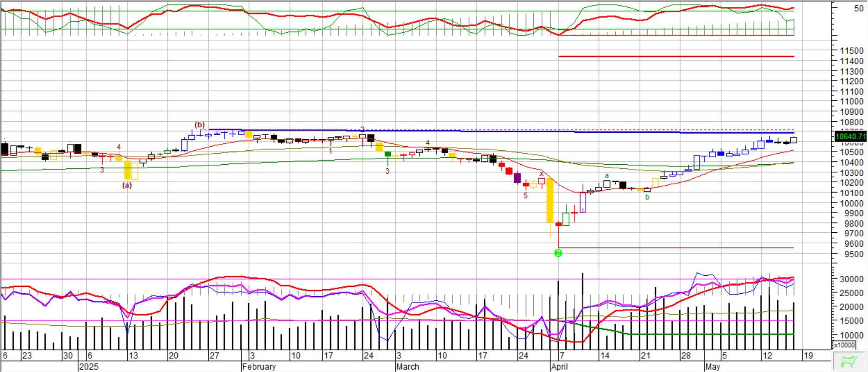The image size is (868, 372).
Task: Select the purple hollow candle after April 7
Action: click(x=583, y=202)
